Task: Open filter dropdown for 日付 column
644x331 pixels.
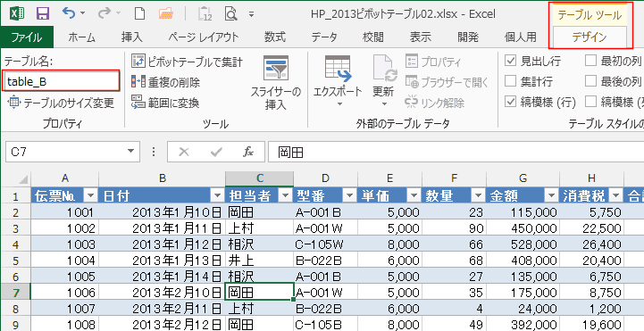Action: 218,196
